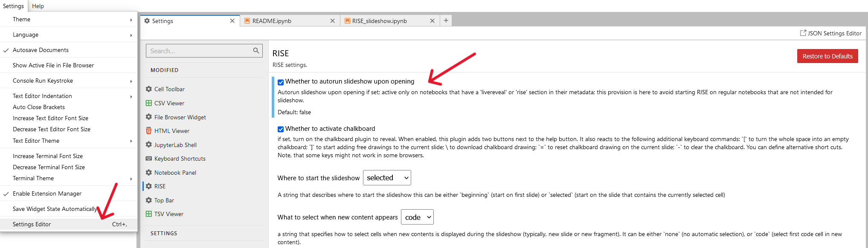Viewport: 868px width, 248px height.
Task: Add a new tab with plus icon
Action: pos(446,20)
